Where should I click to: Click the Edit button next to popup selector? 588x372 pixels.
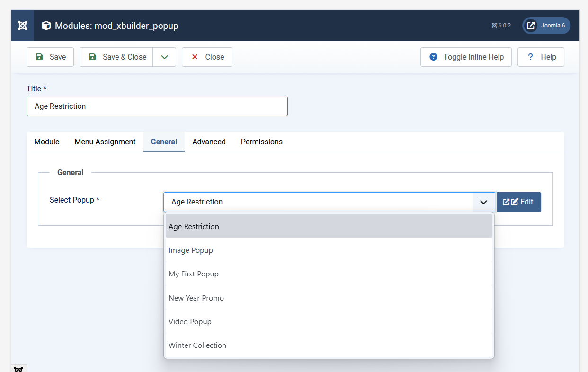coord(518,202)
